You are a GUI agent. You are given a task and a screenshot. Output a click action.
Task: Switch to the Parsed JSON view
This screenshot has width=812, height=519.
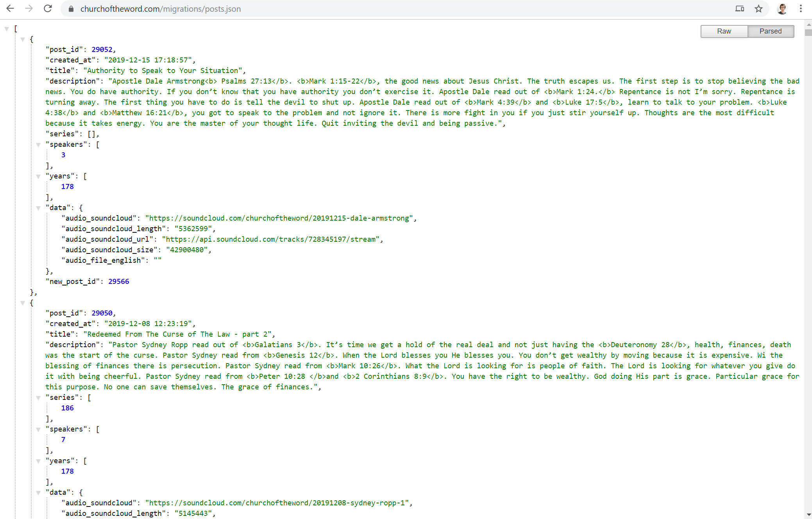tap(771, 31)
